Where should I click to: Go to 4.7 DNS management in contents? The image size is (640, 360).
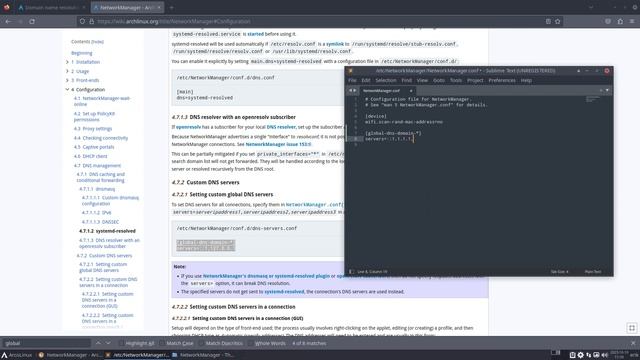click(97, 166)
